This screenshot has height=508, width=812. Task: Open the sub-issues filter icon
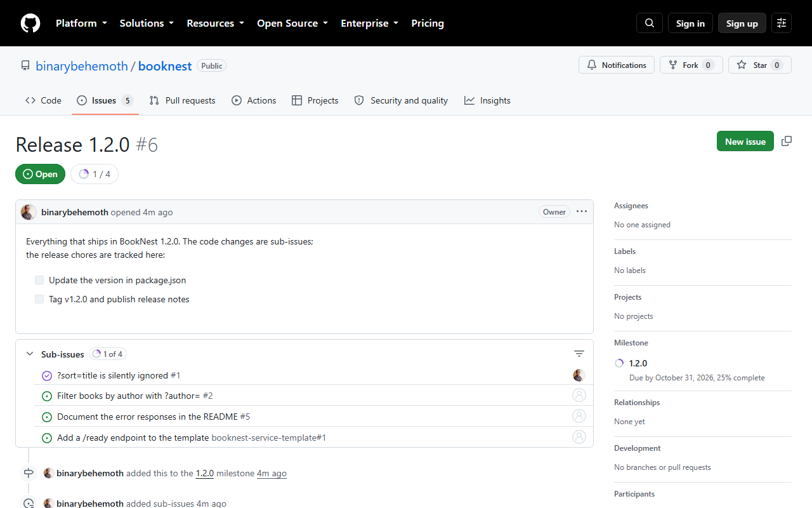(x=579, y=354)
